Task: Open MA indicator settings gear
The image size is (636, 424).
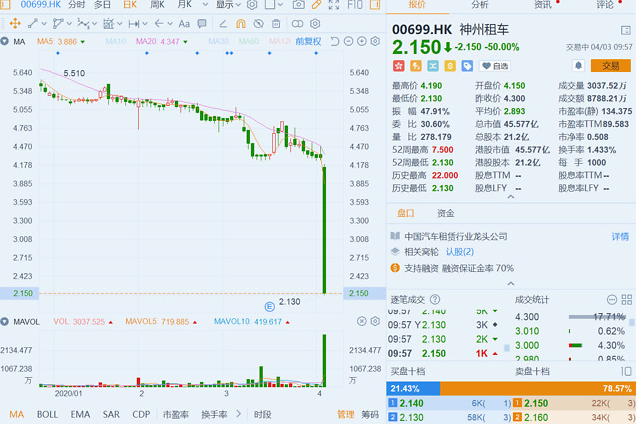Action: (376, 41)
